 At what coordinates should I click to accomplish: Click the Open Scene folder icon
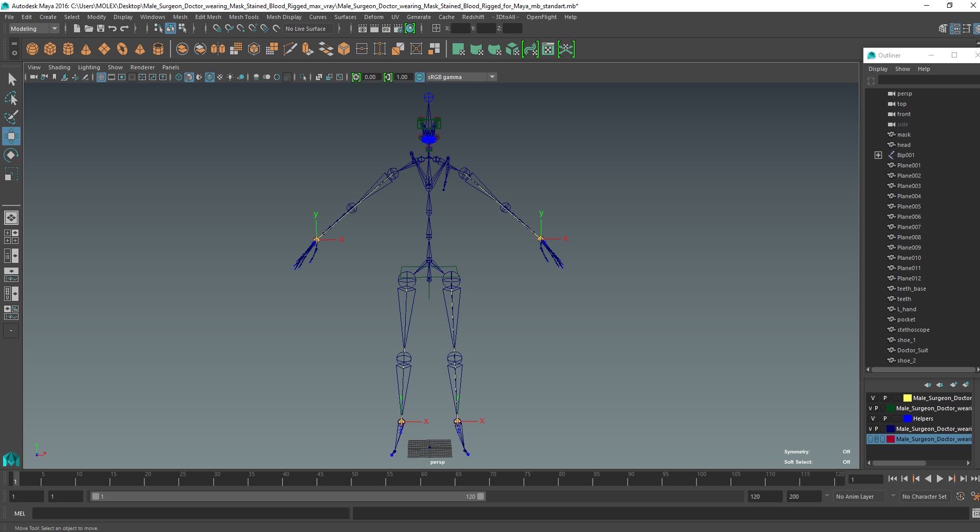coord(88,29)
